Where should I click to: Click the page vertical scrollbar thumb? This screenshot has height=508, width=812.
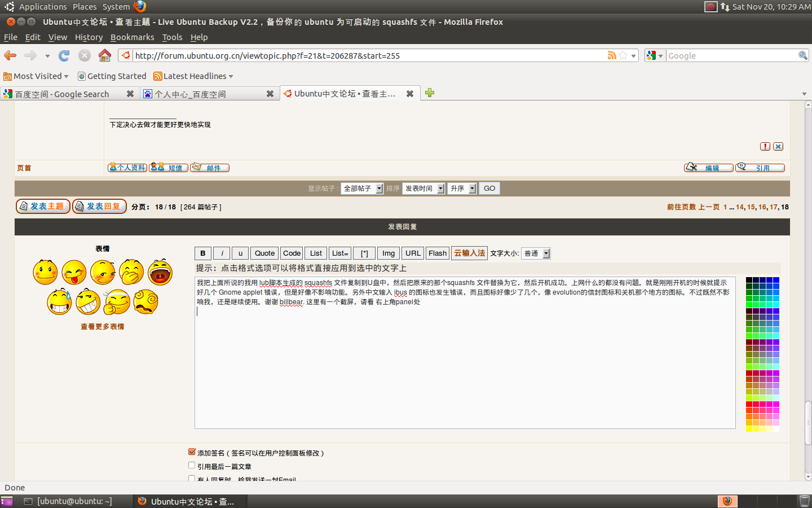click(x=808, y=422)
